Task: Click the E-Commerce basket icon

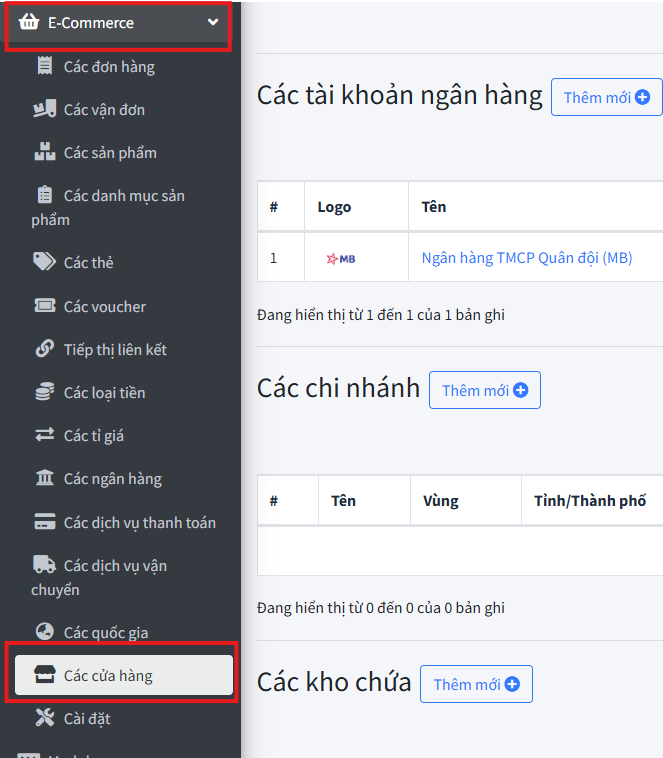Action: tap(29, 22)
